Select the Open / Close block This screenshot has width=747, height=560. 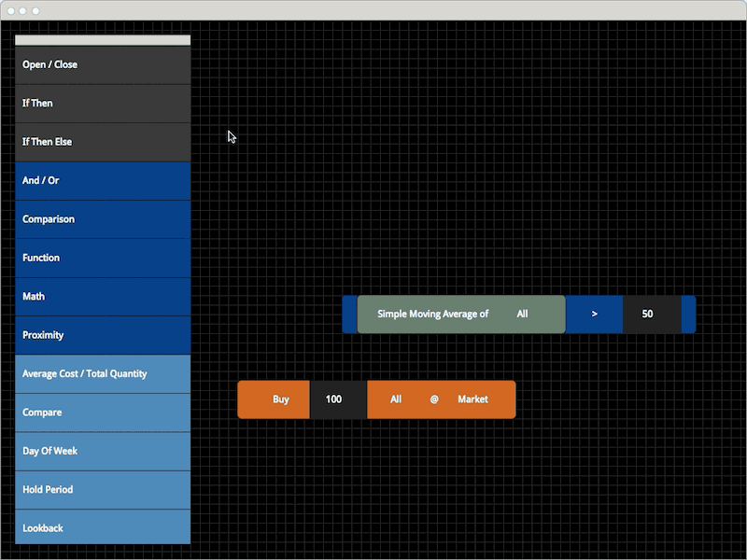click(x=103, y=64)
